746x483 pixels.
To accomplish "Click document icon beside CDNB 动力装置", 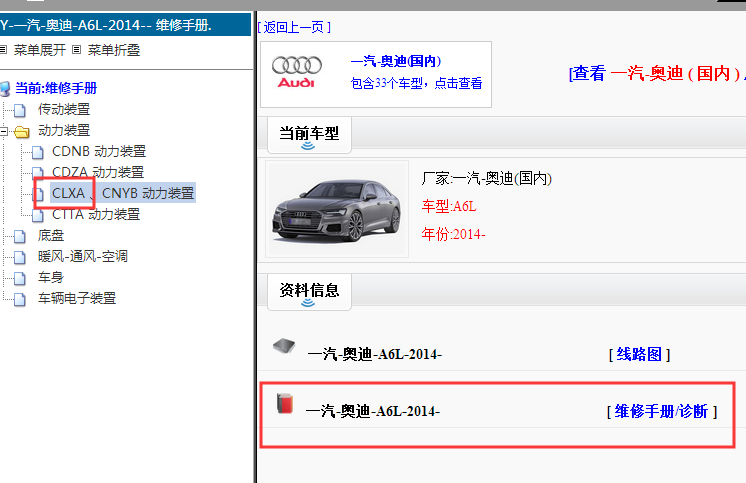I will tap(38, 152).
